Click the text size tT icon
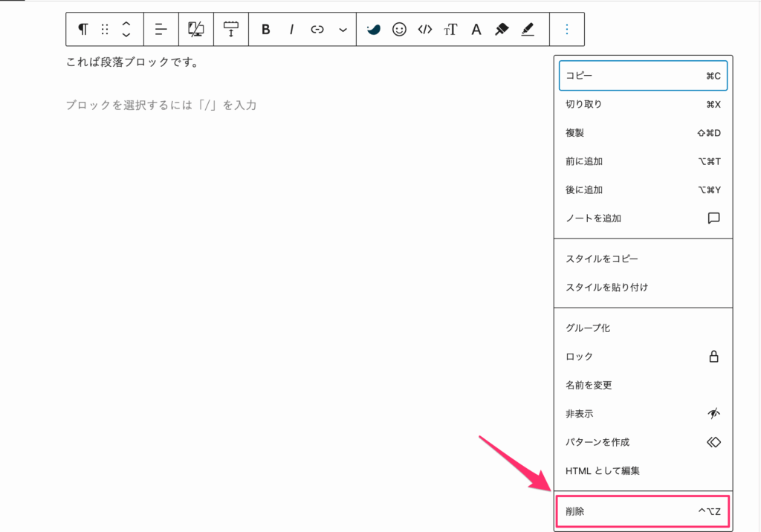The height and width of the screenshot is (532, 761). (x=450, y=29)
